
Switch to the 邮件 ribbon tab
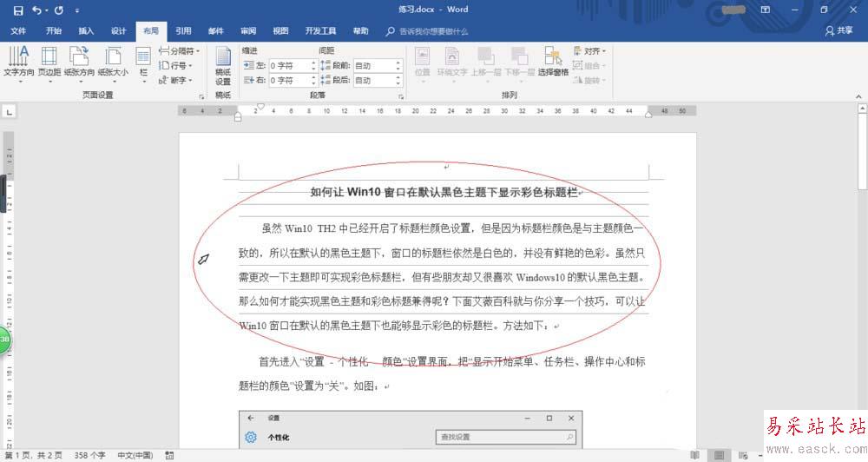(x=216, y=31)
